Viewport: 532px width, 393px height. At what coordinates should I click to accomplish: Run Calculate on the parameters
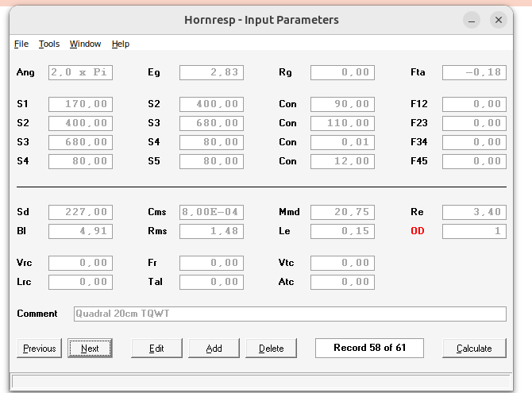tap(474, 348)
